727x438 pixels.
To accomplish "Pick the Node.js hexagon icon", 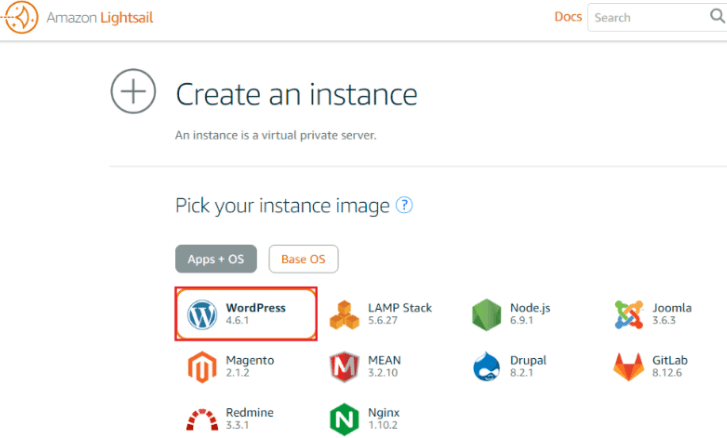I will pos(486,315).
